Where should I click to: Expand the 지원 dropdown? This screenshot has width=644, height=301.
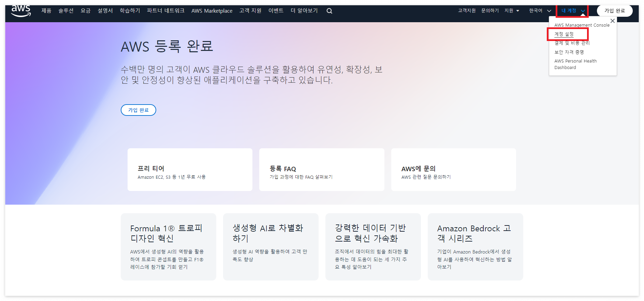coord(512,11)
